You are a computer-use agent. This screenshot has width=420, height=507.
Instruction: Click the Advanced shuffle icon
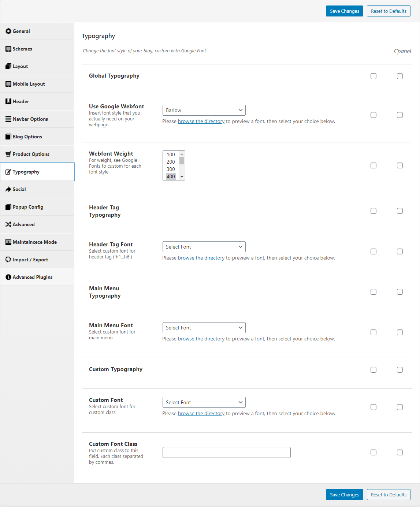pos(8,224)
